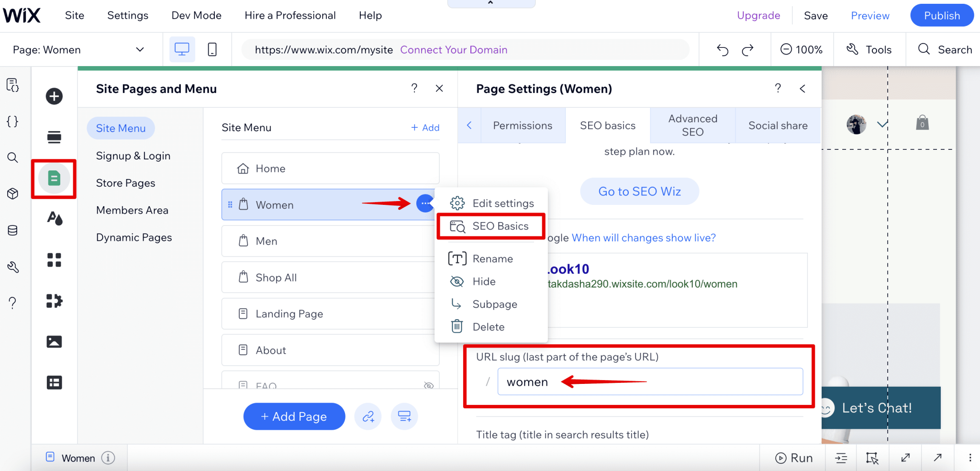Screen dimensions: 980x471
Task: Expand the account avatar dropdown
Action: [x=882, y=124]
